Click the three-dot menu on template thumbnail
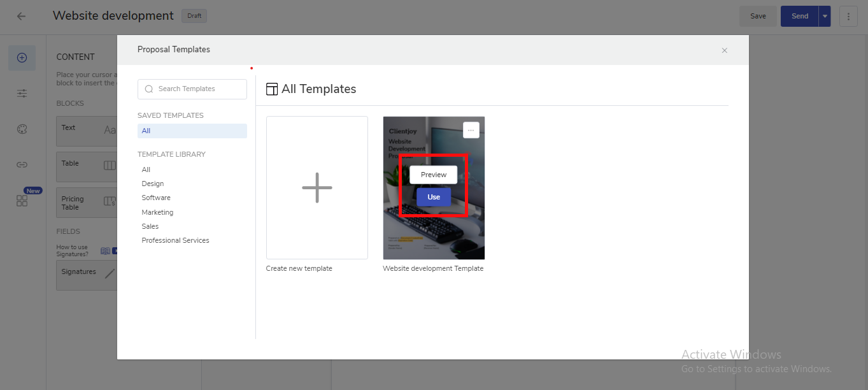The image size is (868, 390). [x=471, y=130]
